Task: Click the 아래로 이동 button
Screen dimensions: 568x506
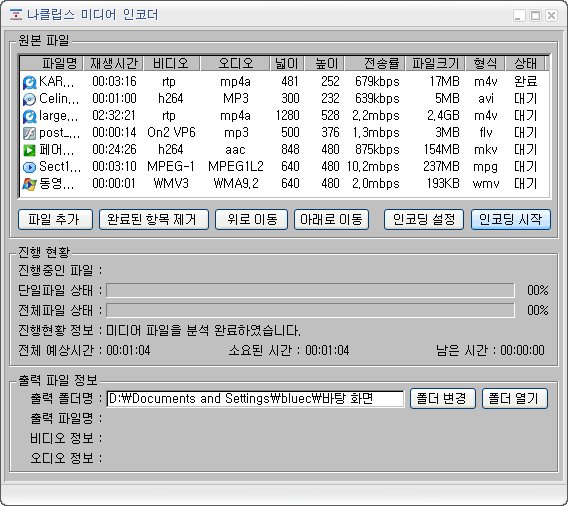Action: [x=331, y=219]
